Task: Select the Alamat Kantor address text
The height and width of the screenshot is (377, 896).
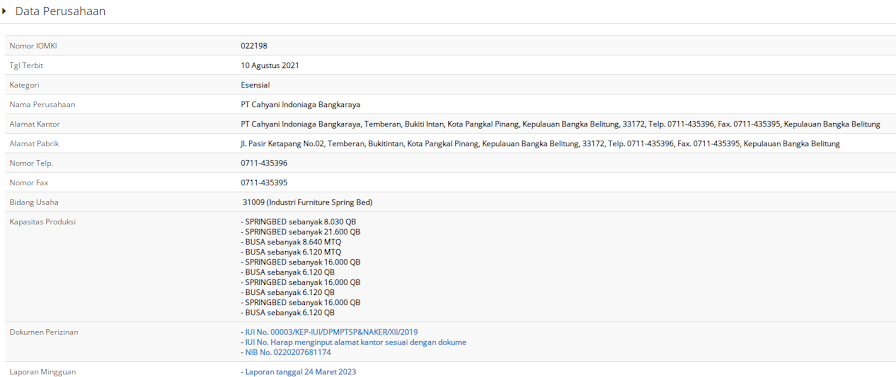Action: tap(561, 124)
